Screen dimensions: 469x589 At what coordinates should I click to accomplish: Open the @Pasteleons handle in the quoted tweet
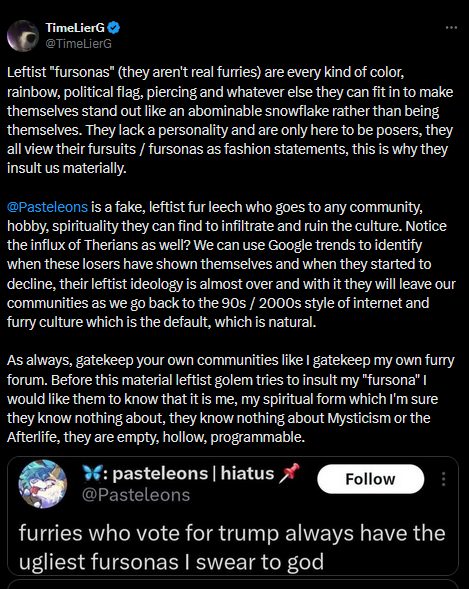(136, 495)
